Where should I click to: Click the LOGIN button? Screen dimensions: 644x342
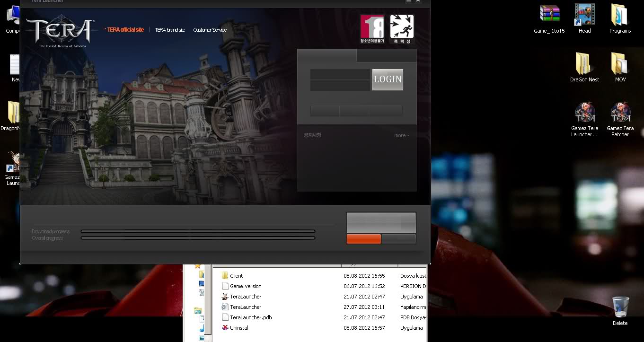388,79
